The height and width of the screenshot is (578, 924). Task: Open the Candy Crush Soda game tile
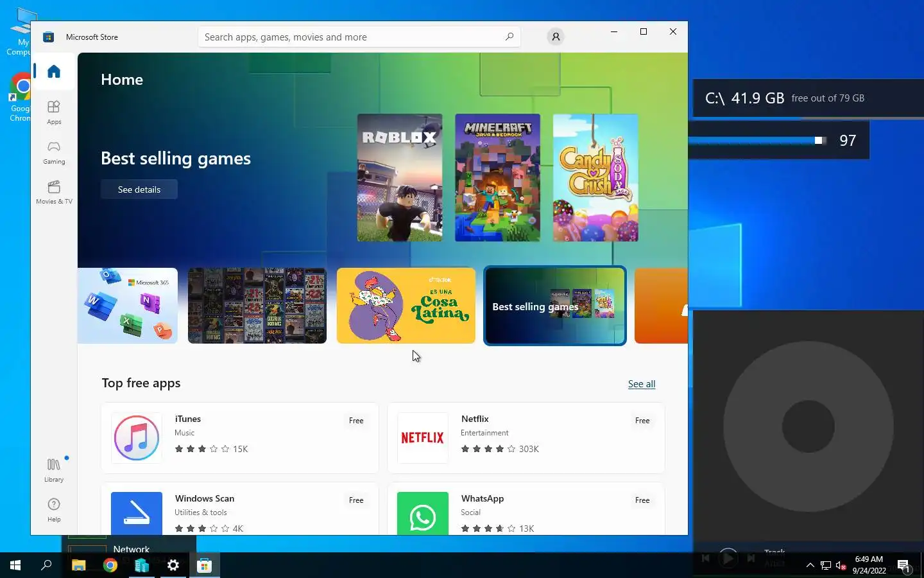[x=595, y=178]
